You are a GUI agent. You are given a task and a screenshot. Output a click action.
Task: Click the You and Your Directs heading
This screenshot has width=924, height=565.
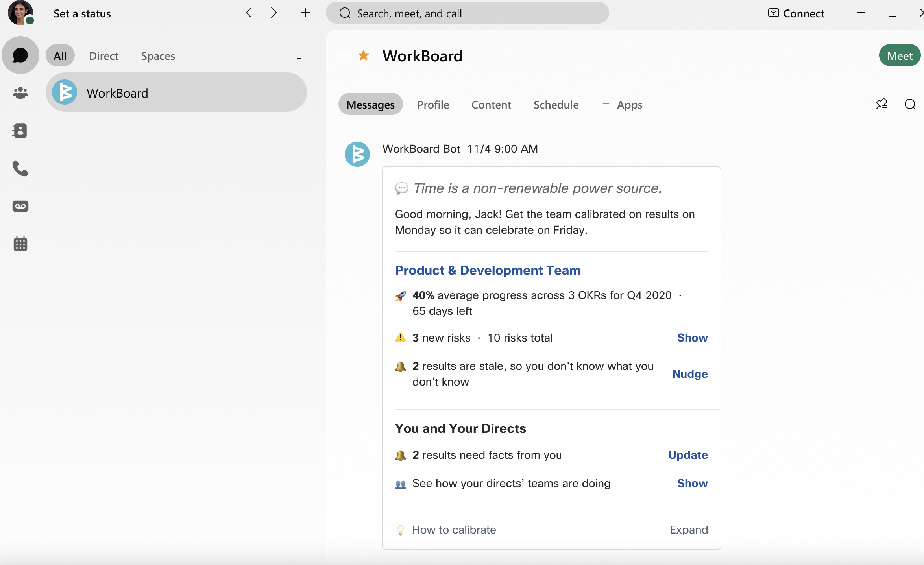[460, 428]
